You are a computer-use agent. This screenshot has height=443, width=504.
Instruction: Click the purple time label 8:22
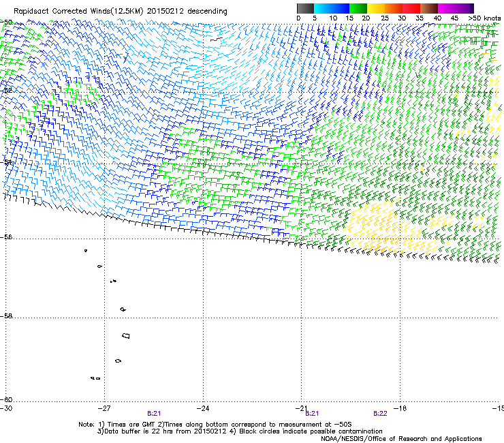(380, 414)
